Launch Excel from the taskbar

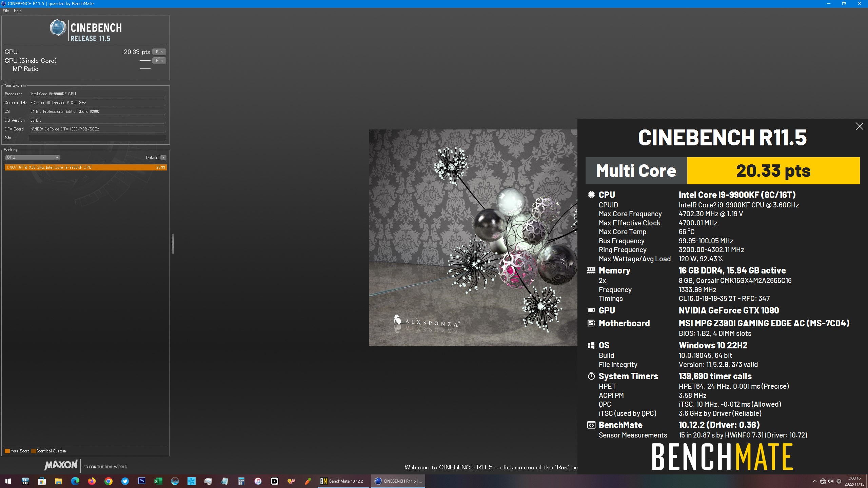158,481
